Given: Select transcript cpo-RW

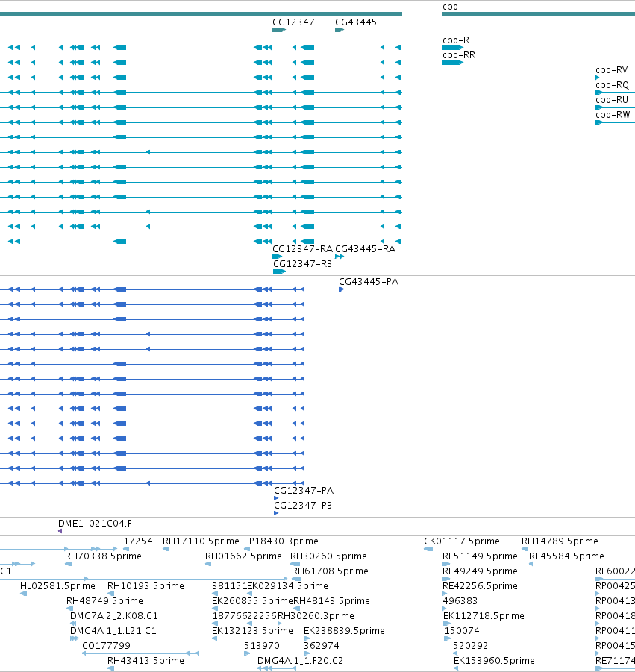Looking at the screenshot, I should click(613, 115).
